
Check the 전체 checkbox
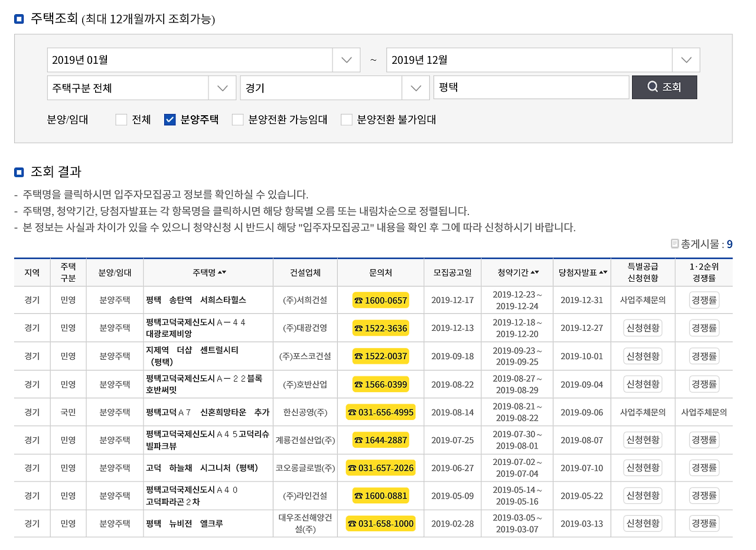[x=121, y=120]
